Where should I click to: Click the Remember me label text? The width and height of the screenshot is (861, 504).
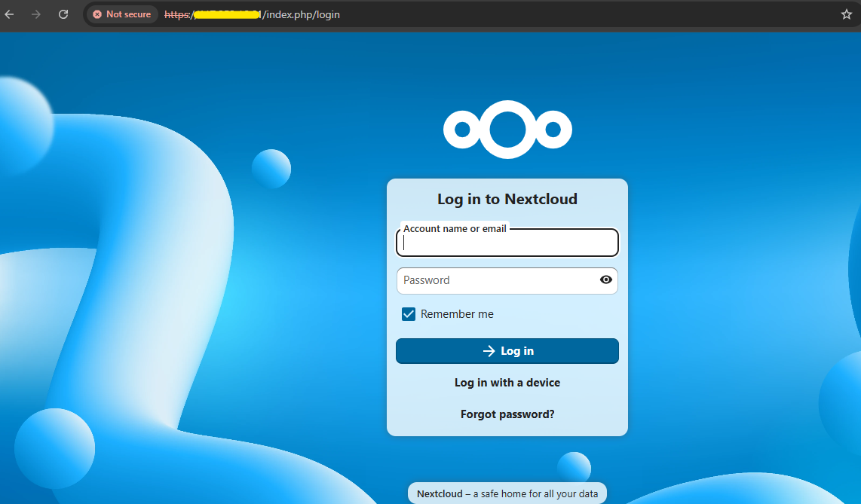[x=457, y=313]
